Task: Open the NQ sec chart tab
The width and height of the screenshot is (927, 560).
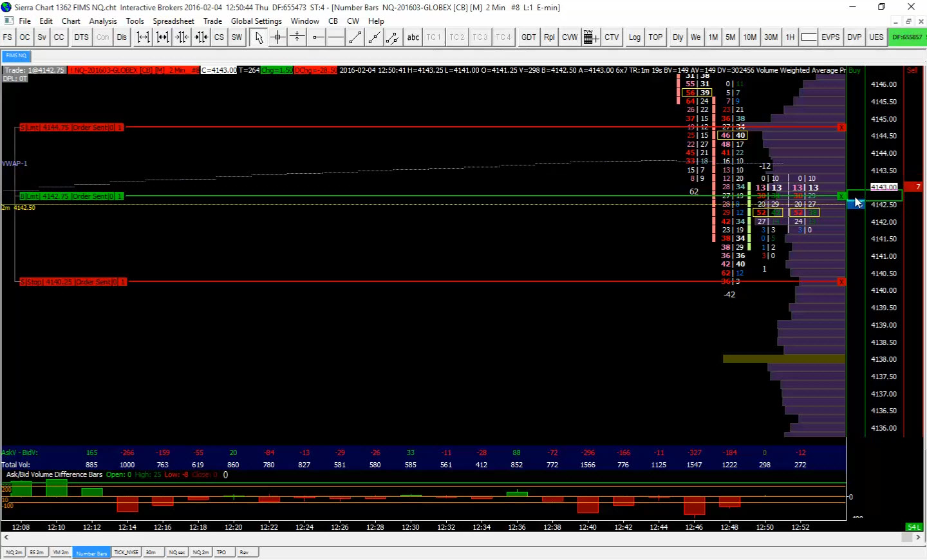Action: (177, 552)
